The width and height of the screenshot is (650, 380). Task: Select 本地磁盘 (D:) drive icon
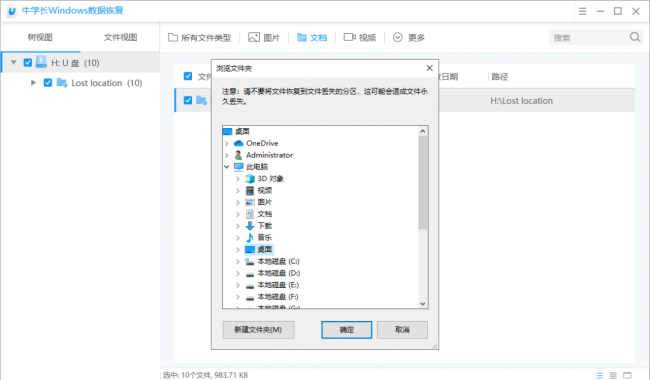pos(250,274)
